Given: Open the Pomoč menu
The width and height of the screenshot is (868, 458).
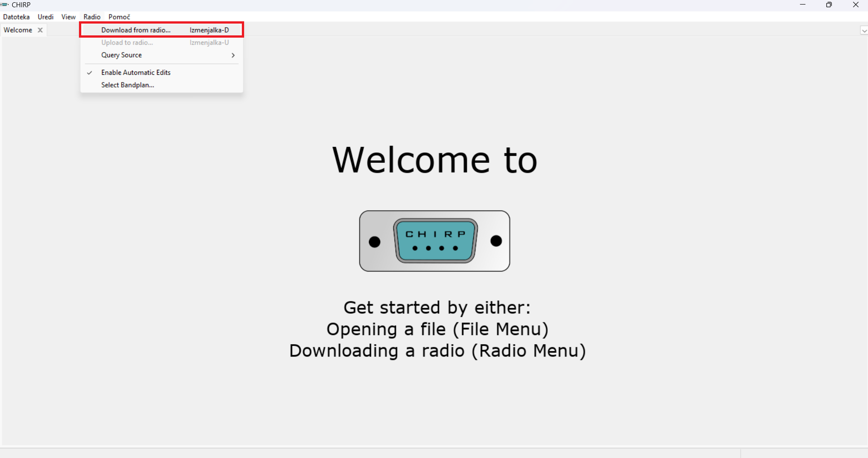Looking at the screenshot, I should click(x=119, y=17).
